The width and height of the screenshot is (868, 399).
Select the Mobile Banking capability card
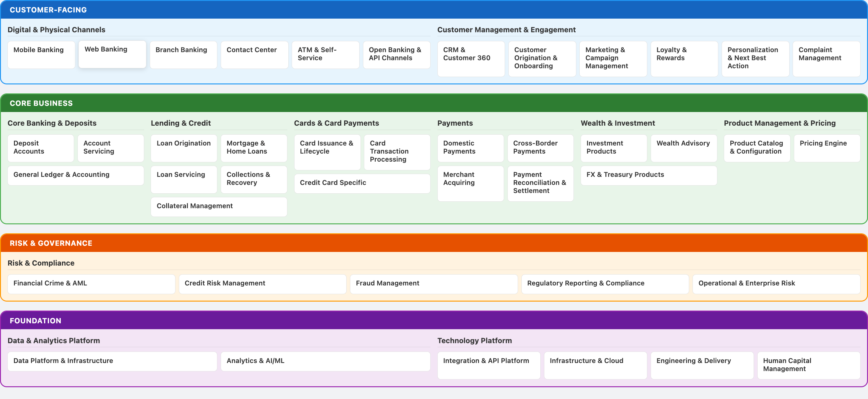[x=41, y=54]
